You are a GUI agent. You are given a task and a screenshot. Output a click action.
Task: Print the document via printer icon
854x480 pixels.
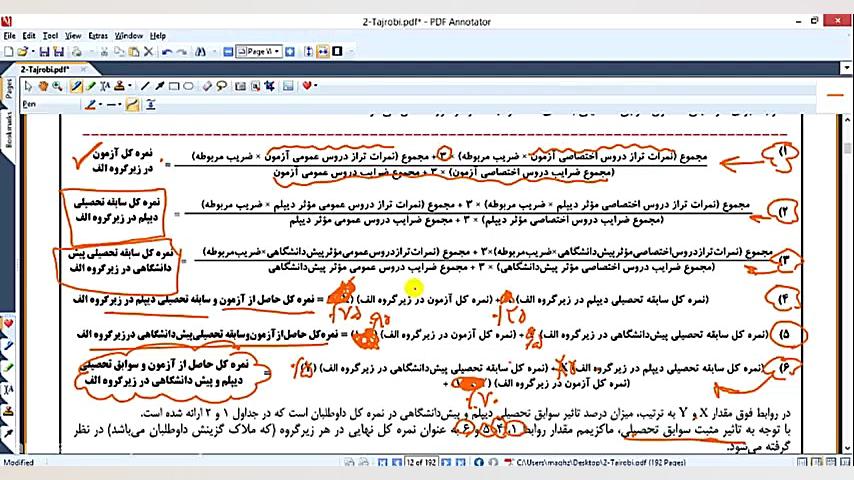pos(77,52)
